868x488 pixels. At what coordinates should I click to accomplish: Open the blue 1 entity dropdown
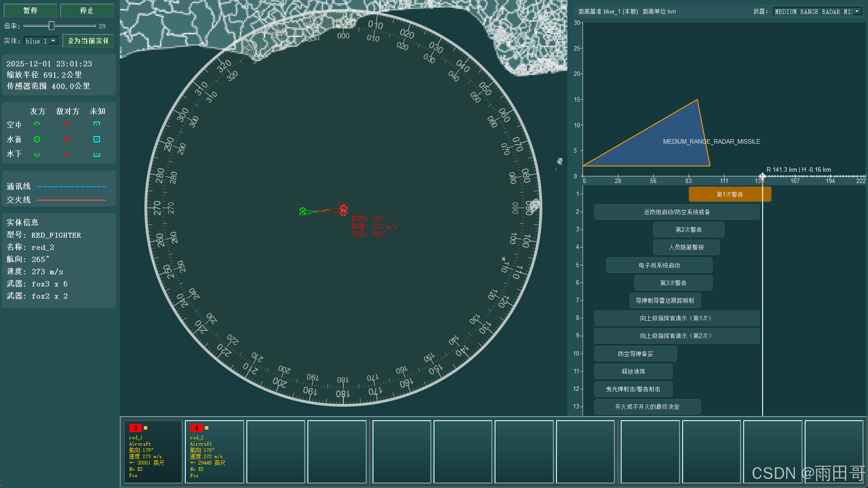(41, 41)
